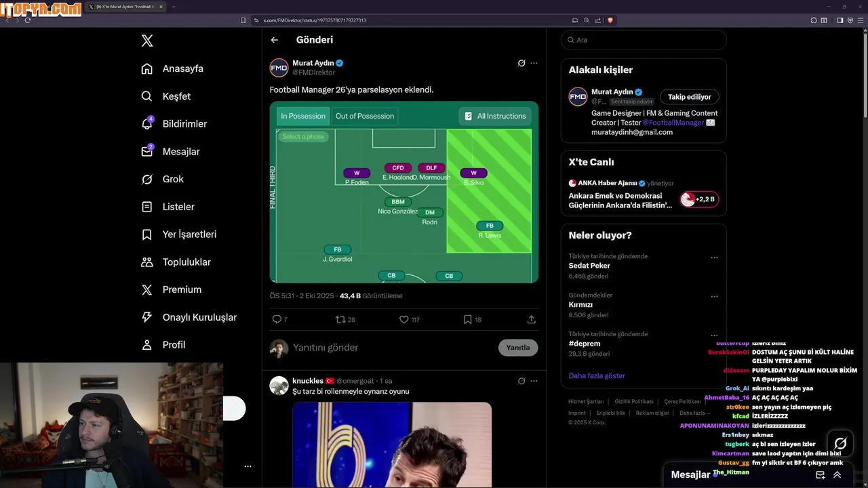Open the Football Manager tactics image

404,192
